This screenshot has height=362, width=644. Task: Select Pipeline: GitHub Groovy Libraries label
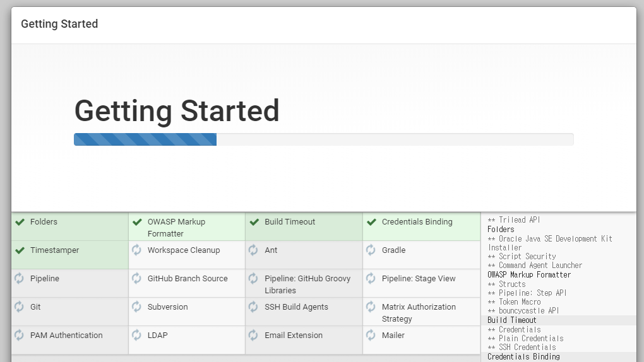307,284
